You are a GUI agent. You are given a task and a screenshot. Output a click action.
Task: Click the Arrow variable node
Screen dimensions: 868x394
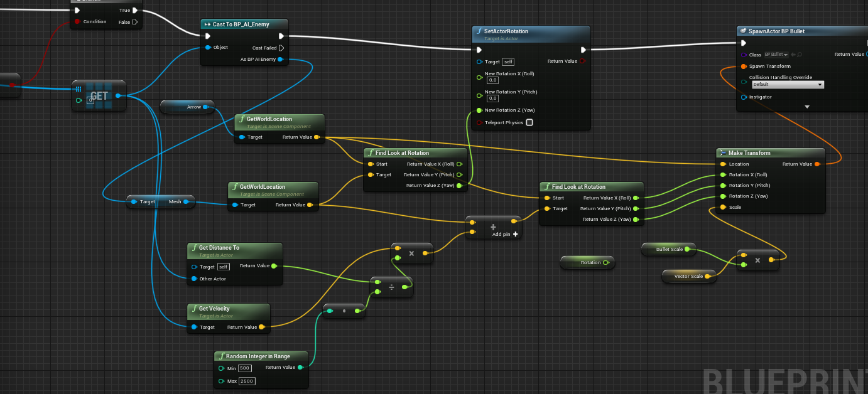pos(187,107)
